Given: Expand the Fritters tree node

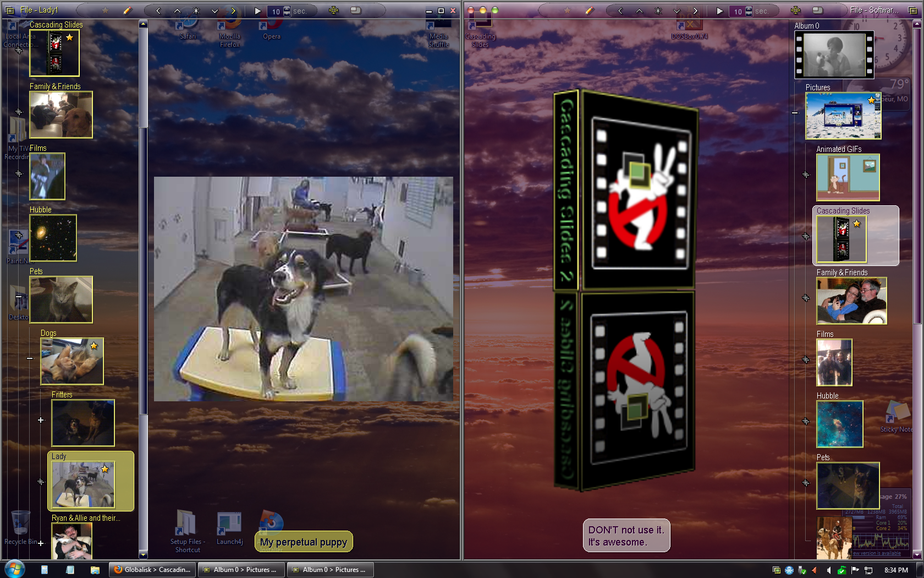Looking at the screenshot, I should (41, 420).
